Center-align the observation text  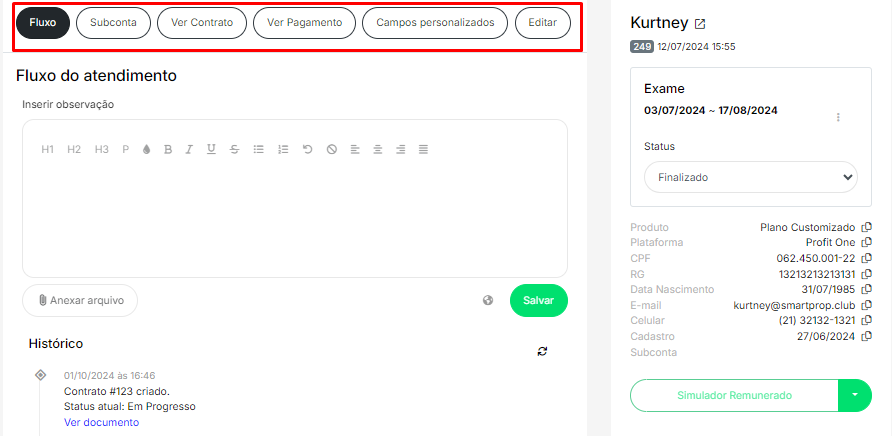point(377,149)
